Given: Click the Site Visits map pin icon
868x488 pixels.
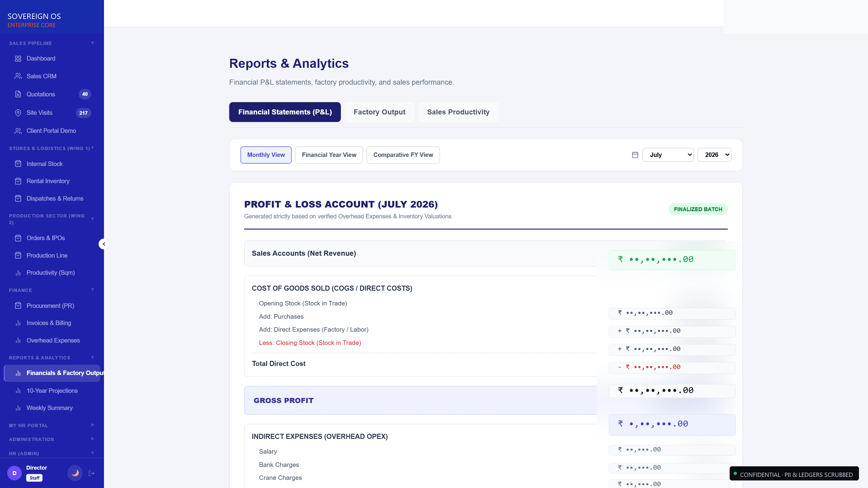Looking at the screenshot, I should point(18,113).
